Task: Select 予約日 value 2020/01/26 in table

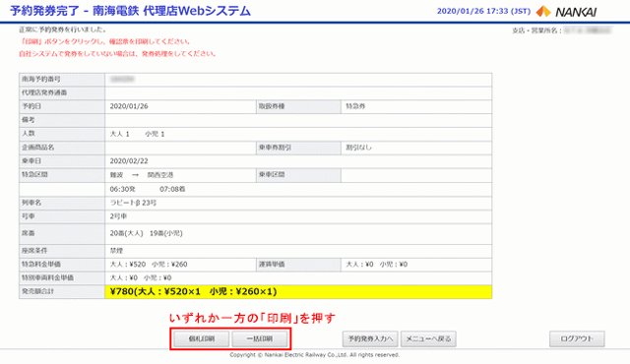Action: 129,106
